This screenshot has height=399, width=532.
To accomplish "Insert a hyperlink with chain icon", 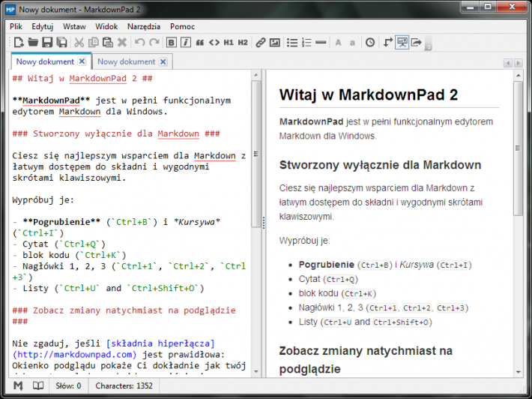I will pyautogui.click(x=260, y=43).
